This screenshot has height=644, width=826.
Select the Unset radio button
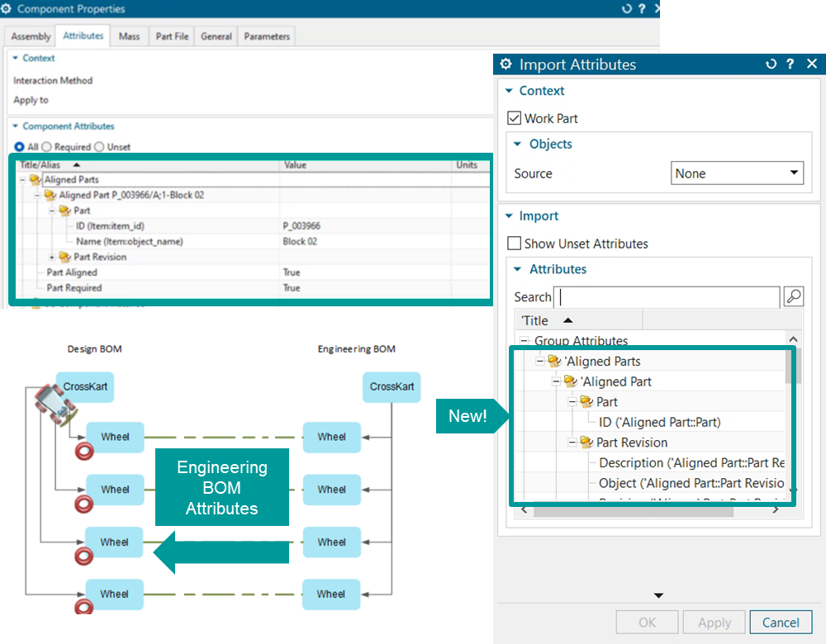tap(99, 147)
